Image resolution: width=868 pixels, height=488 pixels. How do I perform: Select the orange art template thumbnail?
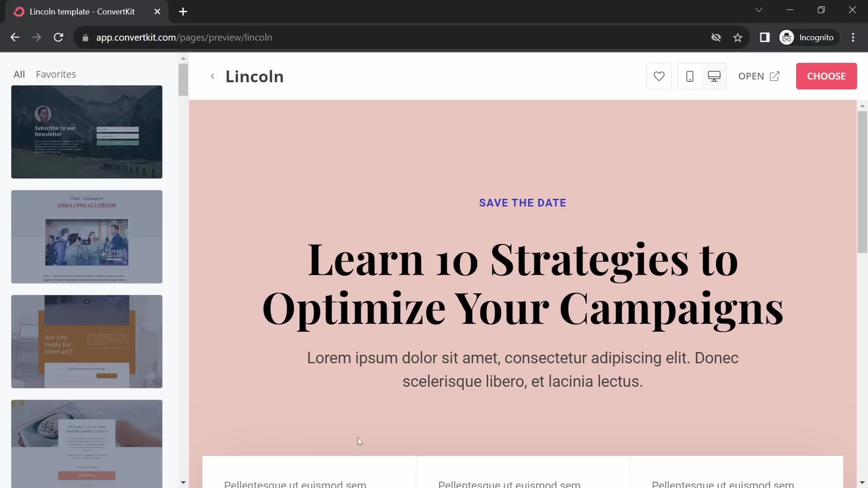[x=86, y=342]
